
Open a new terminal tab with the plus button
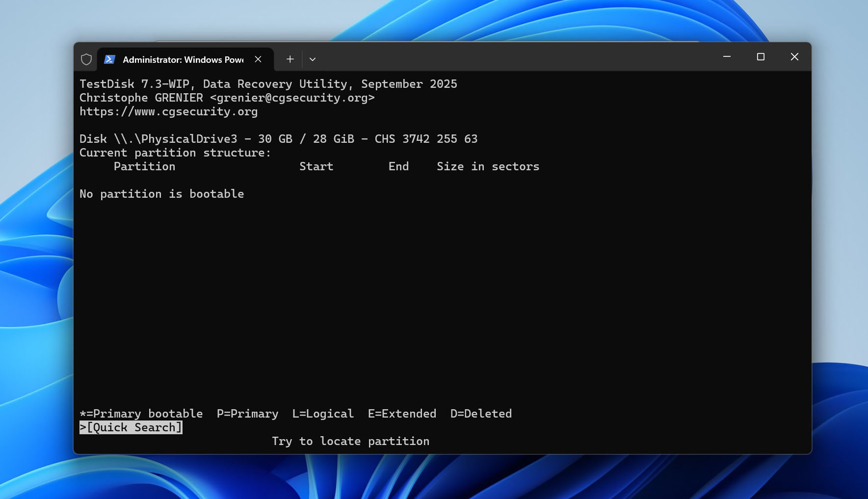tap(290, 59)
